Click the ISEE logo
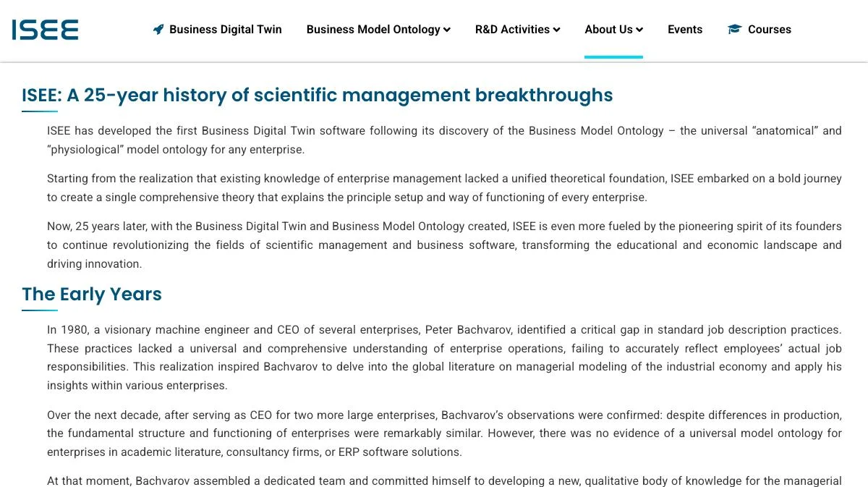Screen dimensions: 868x487 click(45, 30)
